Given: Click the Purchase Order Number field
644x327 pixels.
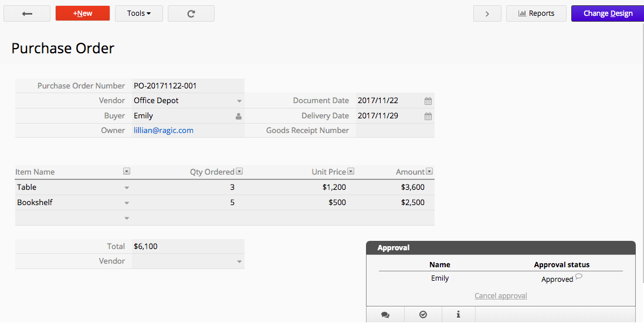Looking at the screenshot, I should (x=188, y=86).
